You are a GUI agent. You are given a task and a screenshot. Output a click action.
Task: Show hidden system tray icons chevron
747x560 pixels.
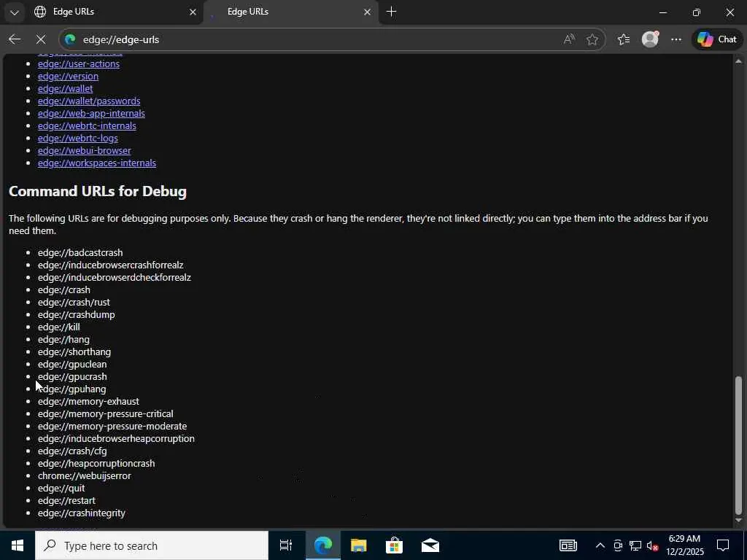[600, 545]
